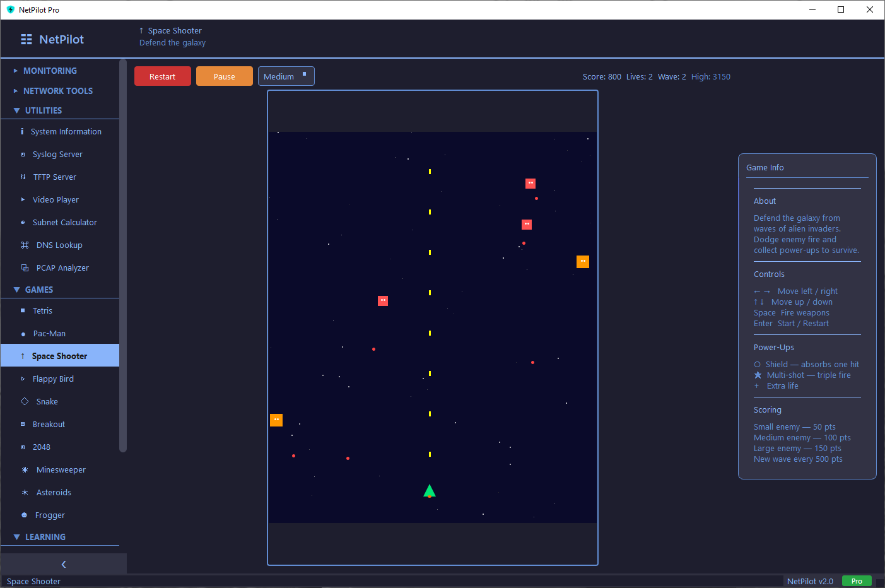Viewport: 885px width, 588px height.
Task: Open the Medium difficulty dropdown
Action: tap(286, 76)
